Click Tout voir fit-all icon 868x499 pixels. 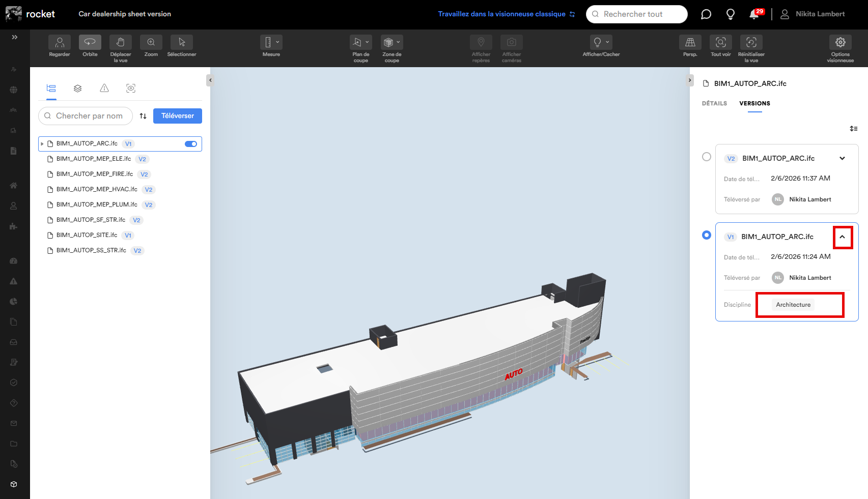tap(720, 43)
